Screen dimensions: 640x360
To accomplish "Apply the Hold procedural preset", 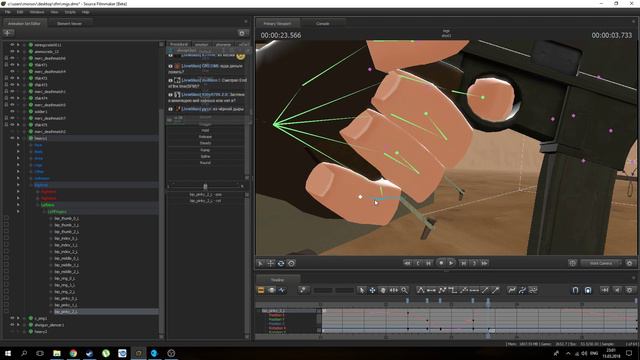I will pos(205,131).
